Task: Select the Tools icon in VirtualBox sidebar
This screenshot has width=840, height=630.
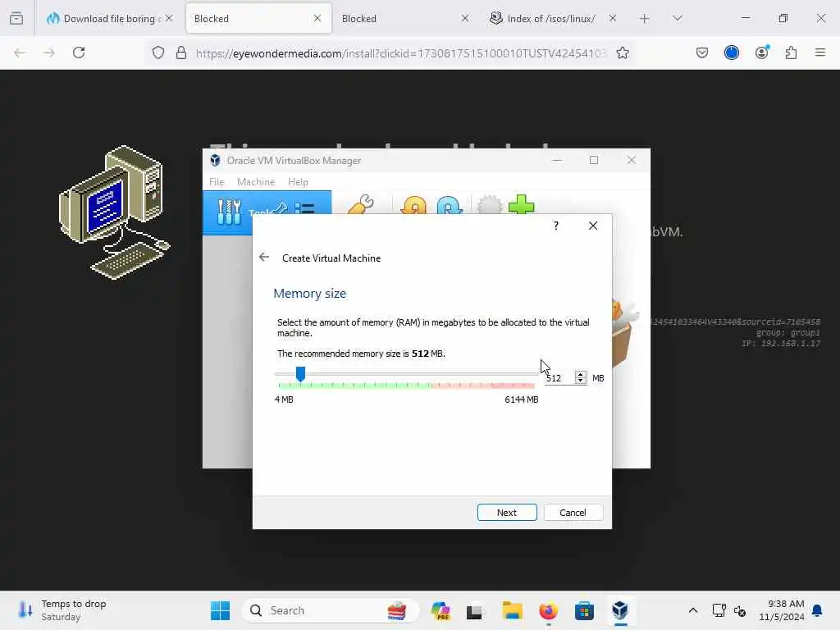Action: [230, 212]
